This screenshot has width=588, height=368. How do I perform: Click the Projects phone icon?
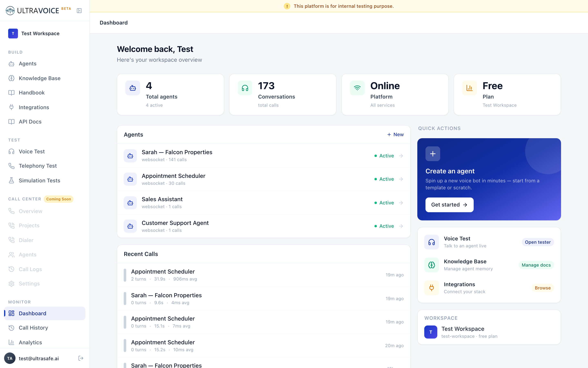[x=11, y=225]
